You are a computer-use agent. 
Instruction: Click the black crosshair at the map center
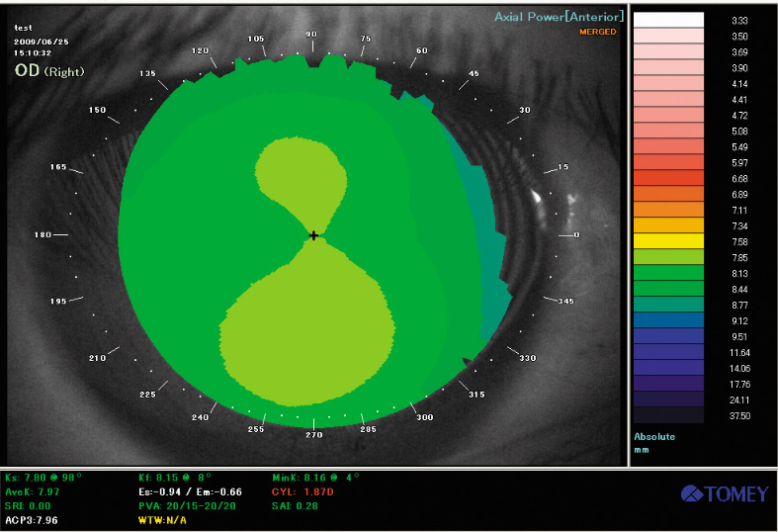[313, 235]
